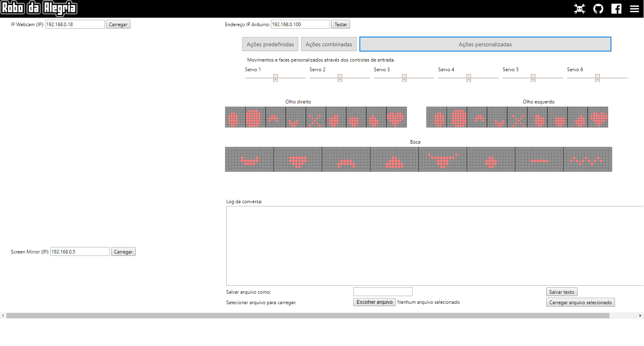
Task: Select the X-shaped eye for Olho esquerdo
Action: click(517, 117)
